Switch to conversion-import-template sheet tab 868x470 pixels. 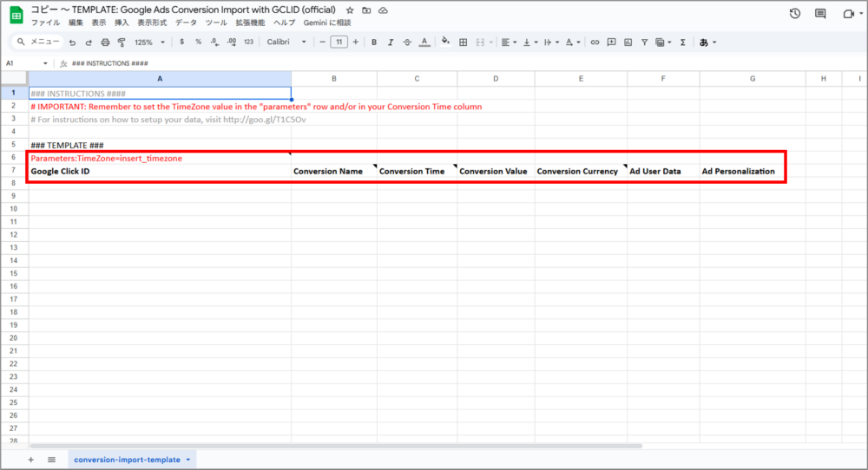tap(127, 460)
